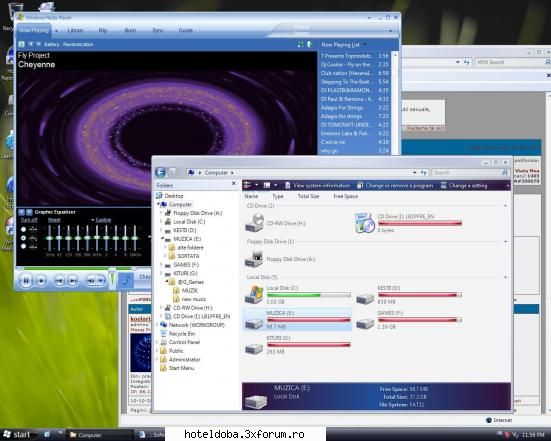The height and width of the screenshot is (441, 551).
Task: Open the Sync tab
Action: point(158,30)
